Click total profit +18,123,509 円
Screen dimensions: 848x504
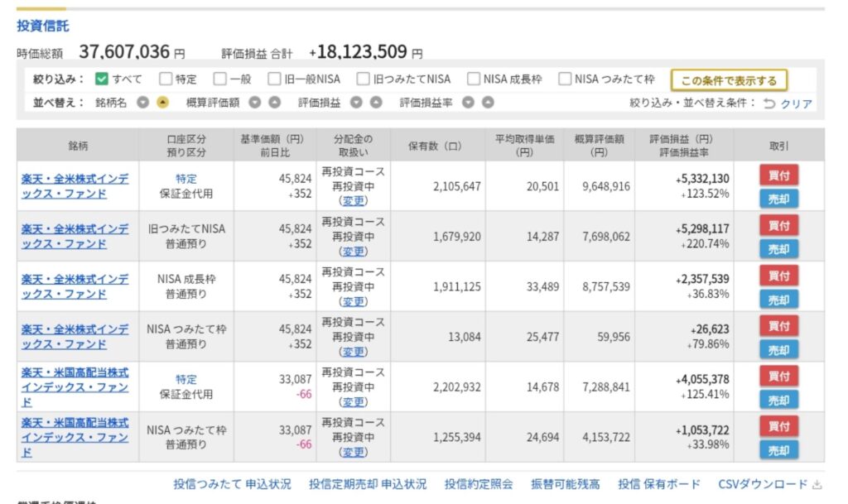tap(365, 52)
